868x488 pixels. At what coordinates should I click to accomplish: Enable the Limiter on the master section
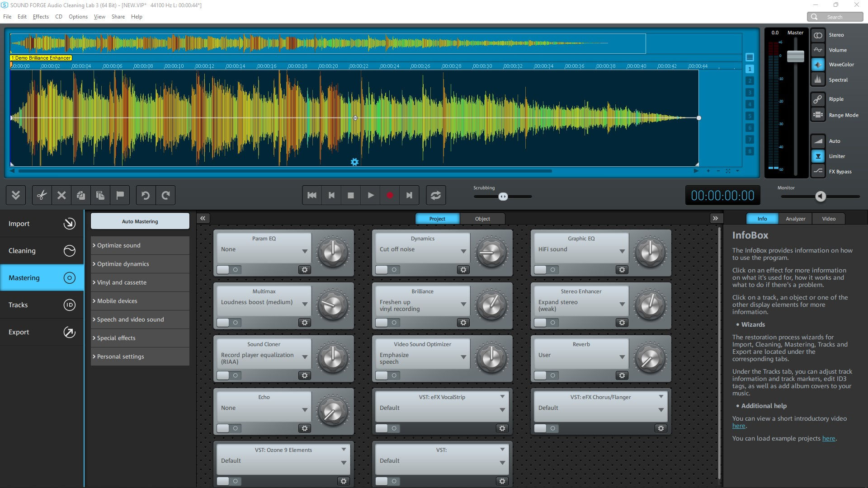pyautogui.click(x=818, y=156)
